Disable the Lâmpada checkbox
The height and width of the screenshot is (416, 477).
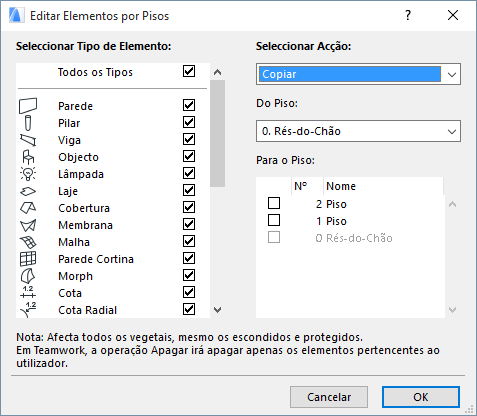pyautogui.click(x=189, y=173)
